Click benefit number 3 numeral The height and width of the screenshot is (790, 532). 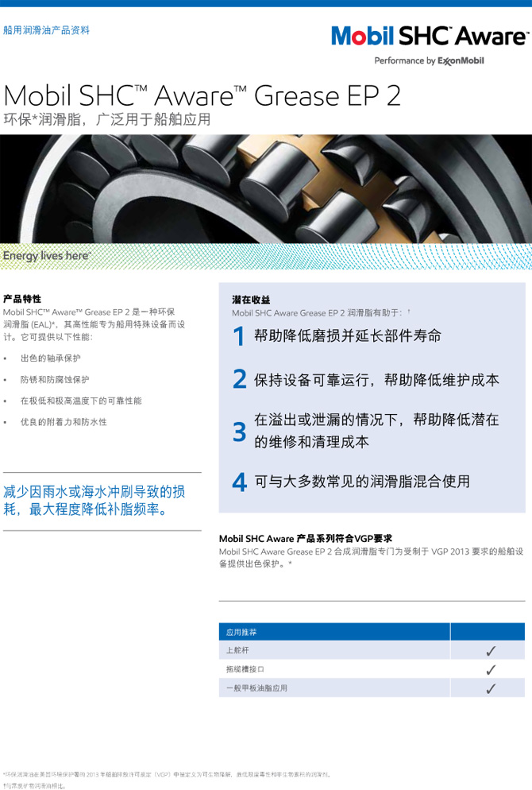coord(240,432)
